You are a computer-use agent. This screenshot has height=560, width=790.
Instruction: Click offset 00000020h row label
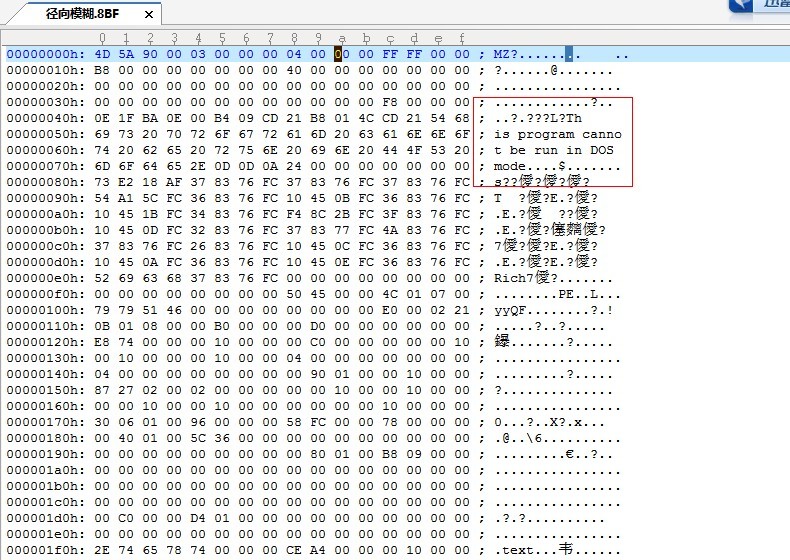[x=46, y=86]
